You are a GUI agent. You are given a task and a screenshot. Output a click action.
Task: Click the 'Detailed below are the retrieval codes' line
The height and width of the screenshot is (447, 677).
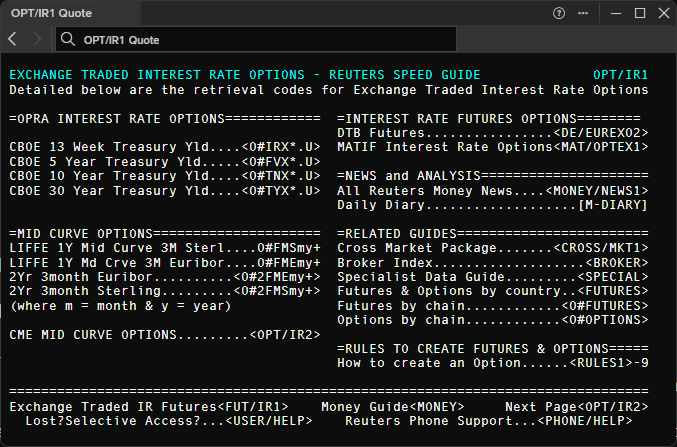[329, 90]
